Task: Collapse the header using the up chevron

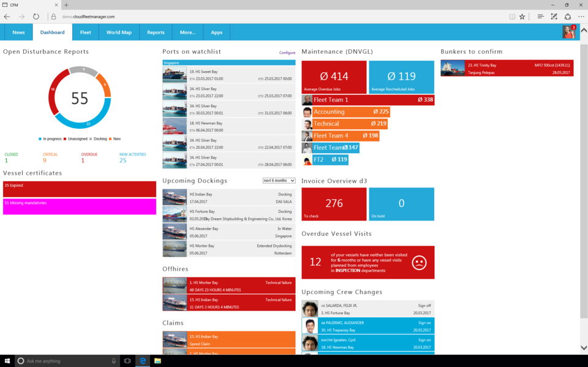Action: (x=584, y=30)
